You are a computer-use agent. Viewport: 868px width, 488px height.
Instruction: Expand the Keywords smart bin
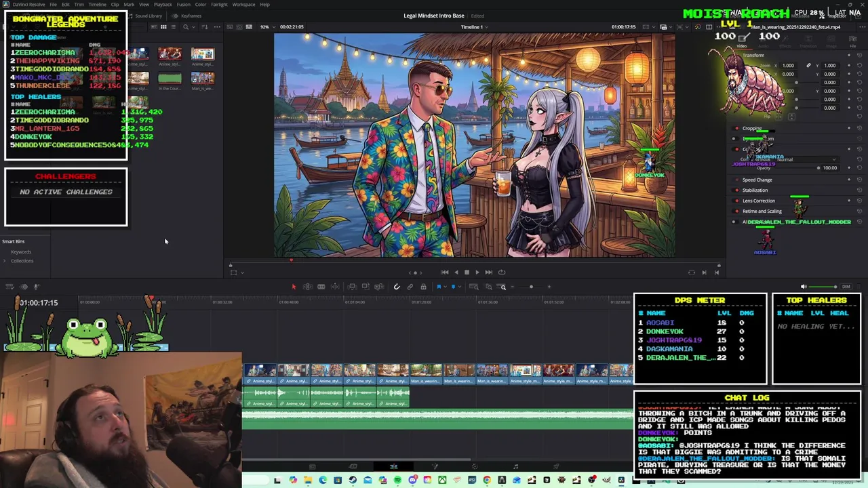[x=20, y=252]
